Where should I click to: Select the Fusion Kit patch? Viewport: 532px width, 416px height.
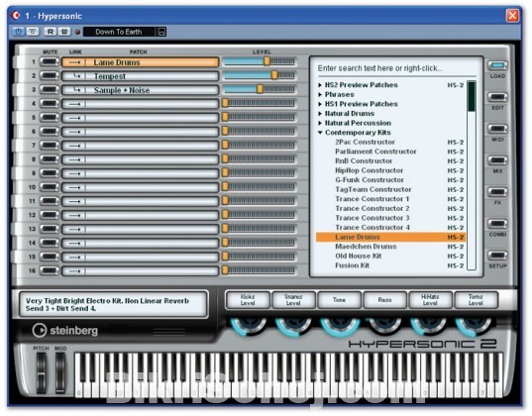(390, 265)
